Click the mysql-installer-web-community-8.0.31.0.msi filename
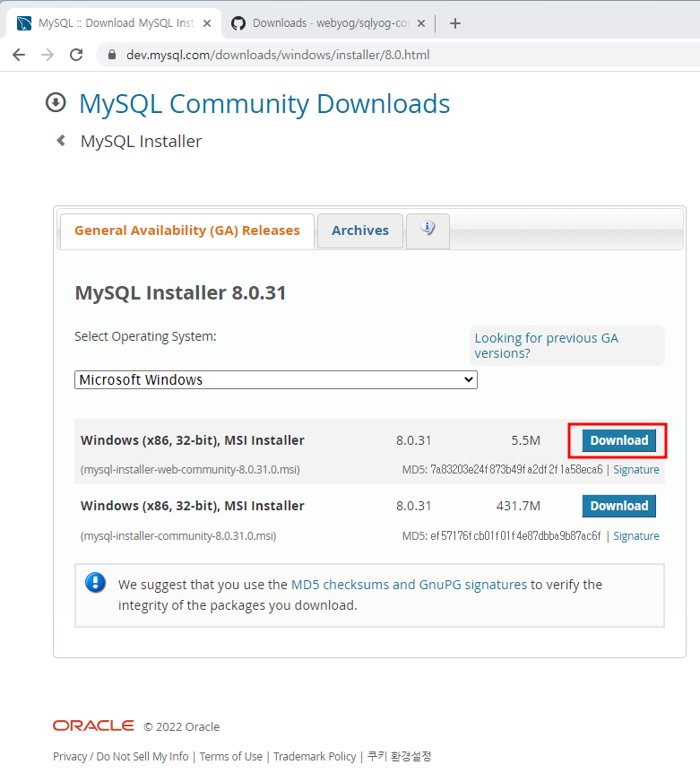Image resolution: width=700 pixels, height=782 pixels. coord(190,470)
